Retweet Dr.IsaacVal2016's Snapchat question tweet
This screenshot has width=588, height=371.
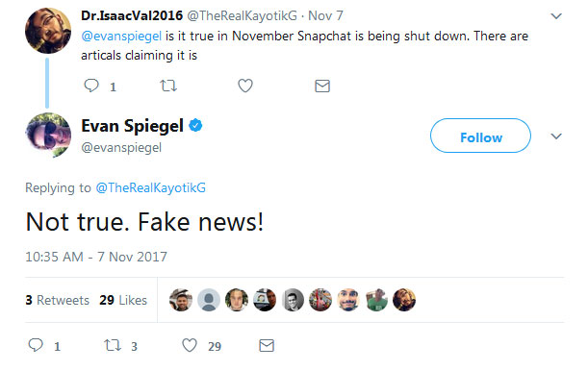click(x=168, y=86)
